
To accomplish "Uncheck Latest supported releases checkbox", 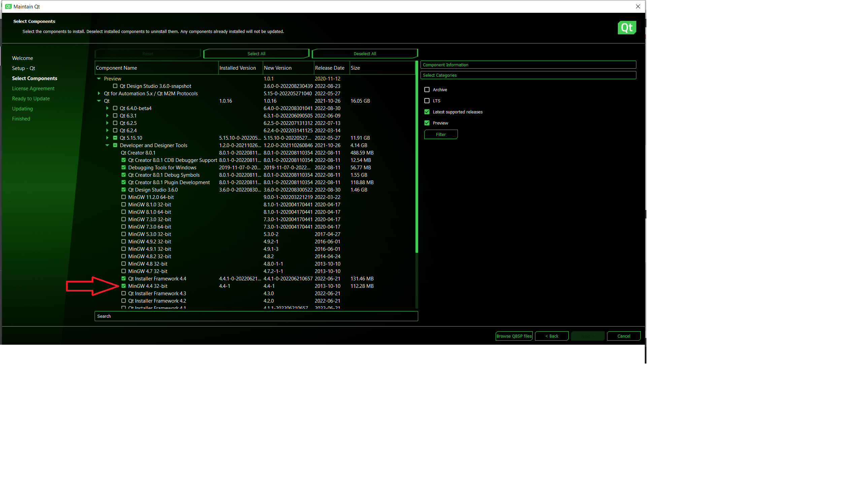I will (x=427, y=112).
